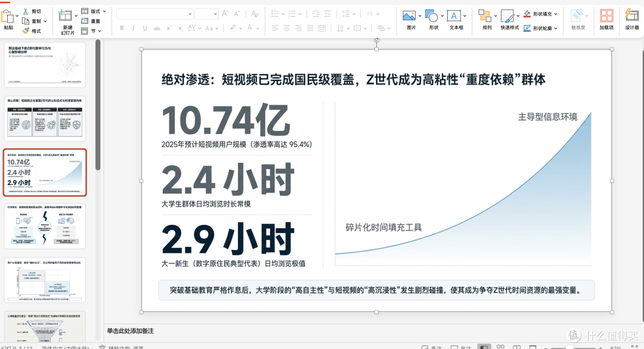
Task: Insert a text box (文本框)
Action: point(453,16)
